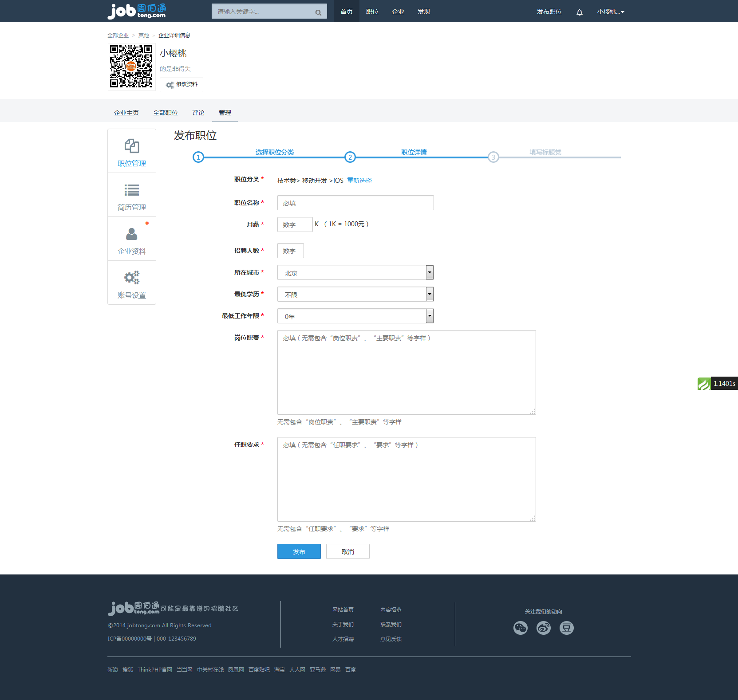Switch to the 企业主页 tab
738x700 pixels.
pyautogui.click(x=126, y=113)
